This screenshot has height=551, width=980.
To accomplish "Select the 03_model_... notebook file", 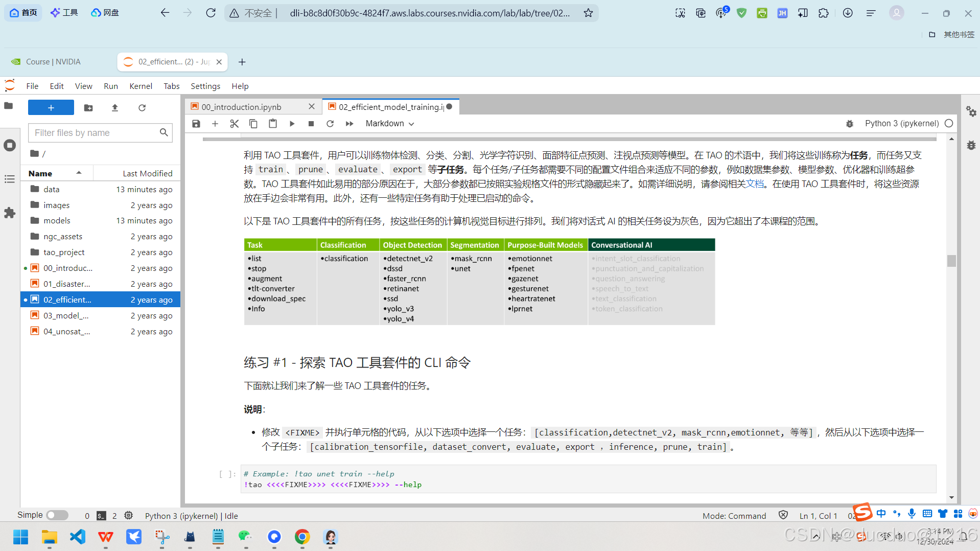I will click(x=101, y=316).
